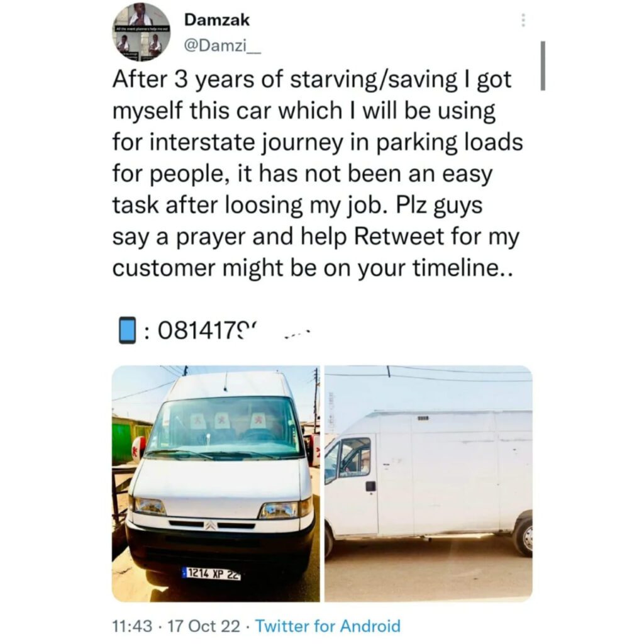The width and height of the screenshot is (644, 644).
Task: Open the @Damzi__ handle link
Action: pyautogui.click(x=223, y=46)
